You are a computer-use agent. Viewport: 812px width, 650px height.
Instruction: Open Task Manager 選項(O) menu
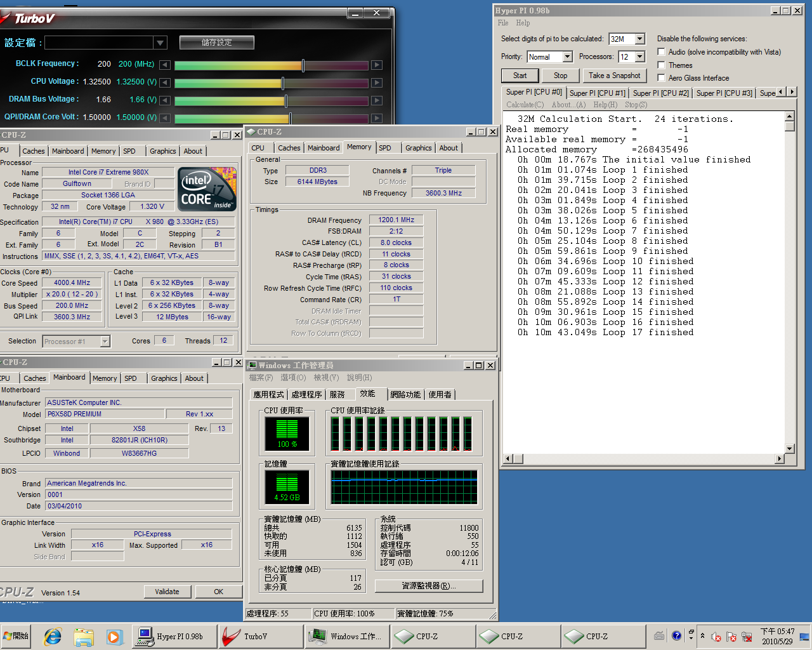click(293, 378)
